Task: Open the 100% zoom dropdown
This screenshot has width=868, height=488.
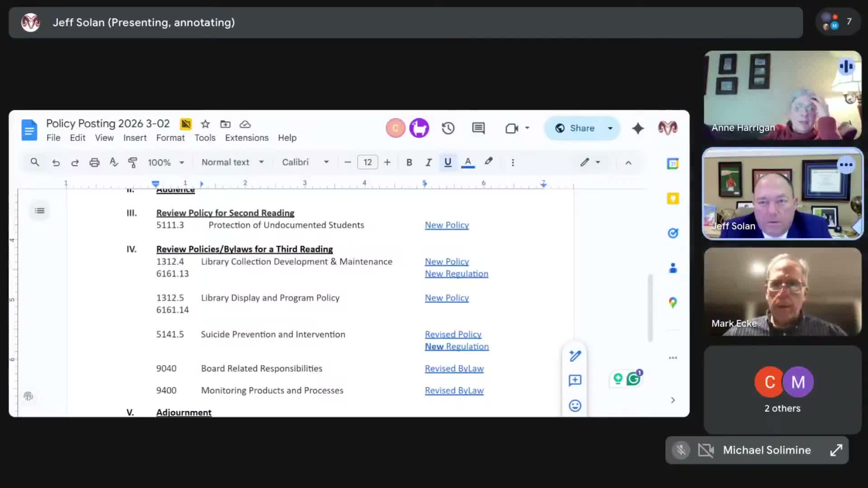Action: coord(165,162)
